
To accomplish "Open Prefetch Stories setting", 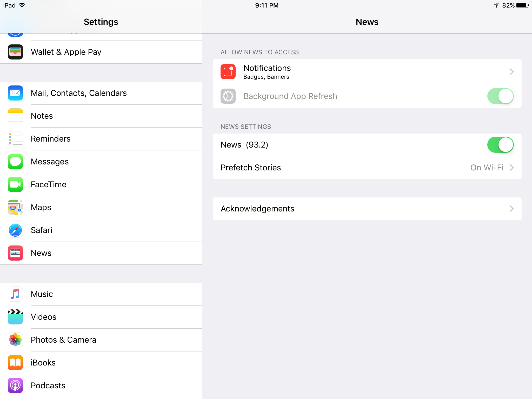I will [367, 168].
